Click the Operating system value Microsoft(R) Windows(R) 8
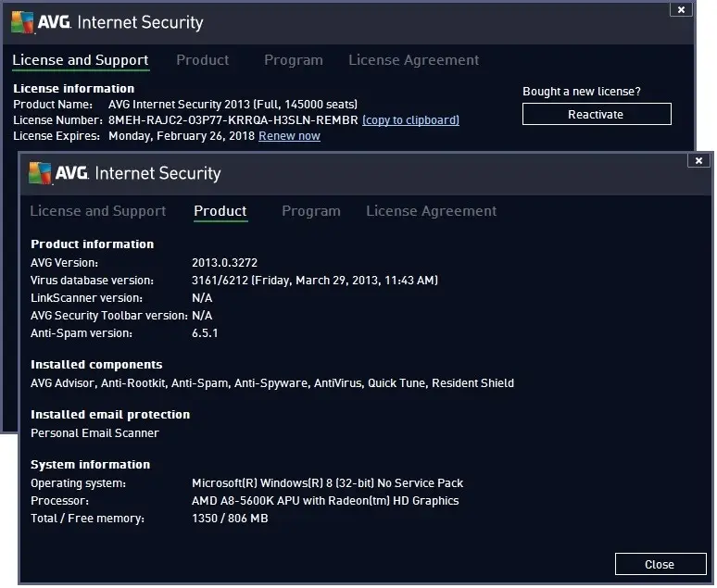Image resolution: width=717 pixels, height=588 pixels. [327, 483]
